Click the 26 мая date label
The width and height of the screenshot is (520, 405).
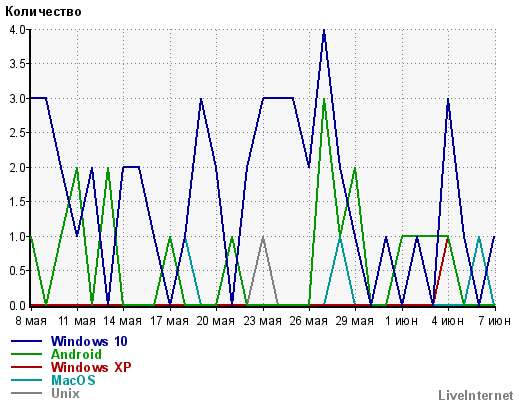pyautogui.click(x=308, y=321)
